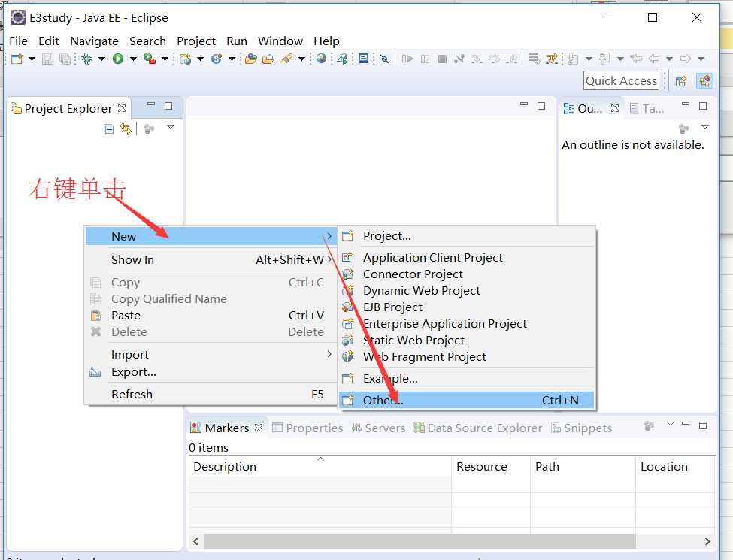Open the Forward navigation history dropdown

point(701,59)
